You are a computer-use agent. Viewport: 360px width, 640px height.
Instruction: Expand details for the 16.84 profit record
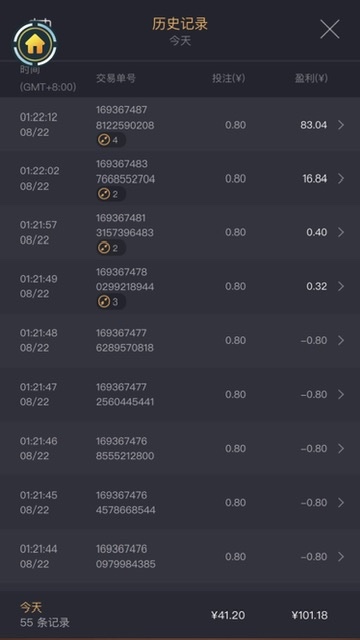coord(341,179)
